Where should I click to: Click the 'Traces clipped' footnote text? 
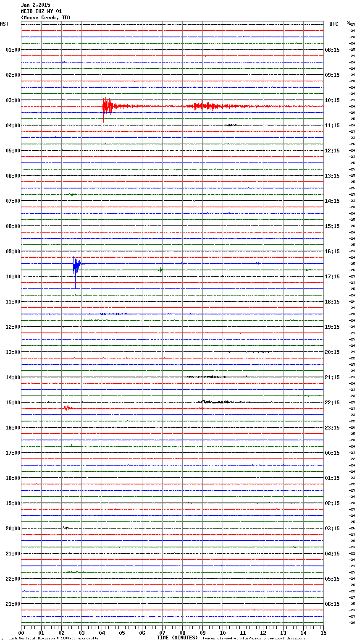tap(254, 639)
